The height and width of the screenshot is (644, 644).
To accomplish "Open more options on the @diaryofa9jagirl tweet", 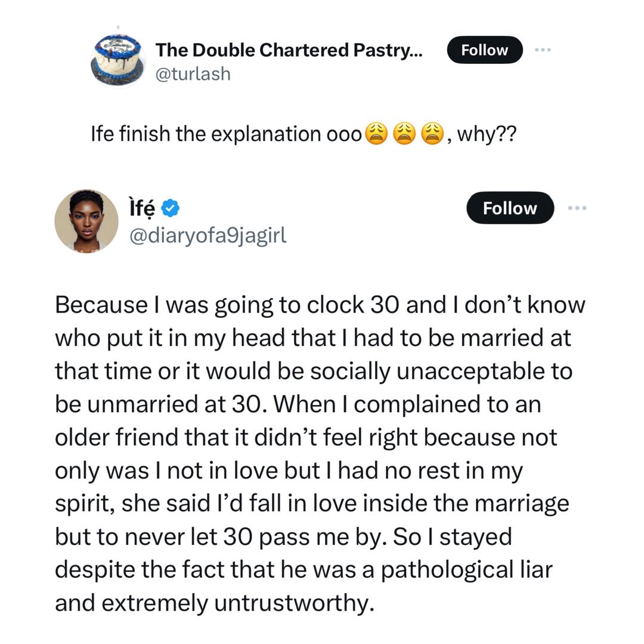I will (x=577, y=208).
